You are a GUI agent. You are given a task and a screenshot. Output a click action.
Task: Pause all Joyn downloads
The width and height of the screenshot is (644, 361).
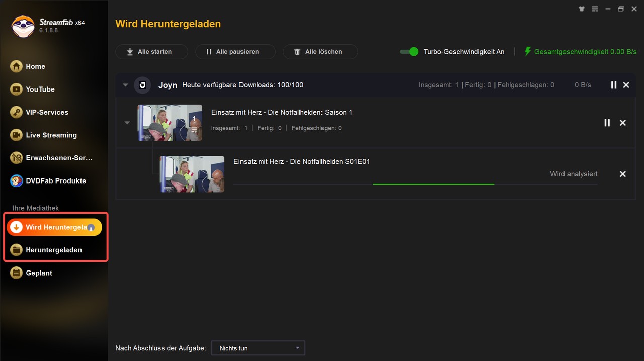(613, 85)
